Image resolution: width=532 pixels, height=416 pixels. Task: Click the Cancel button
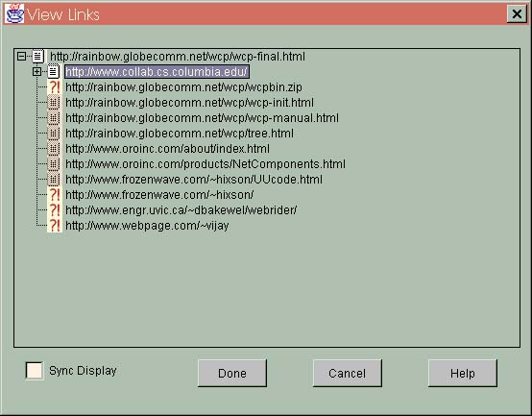[347, 373]
